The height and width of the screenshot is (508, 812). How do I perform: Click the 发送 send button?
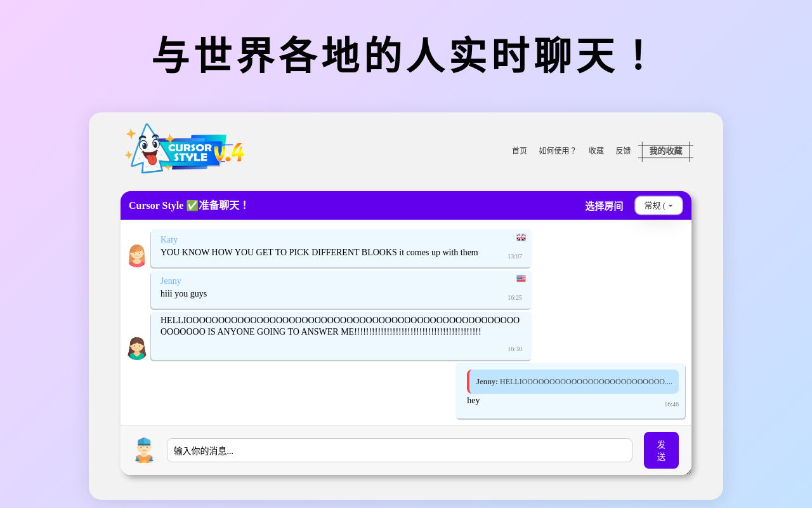661,450
